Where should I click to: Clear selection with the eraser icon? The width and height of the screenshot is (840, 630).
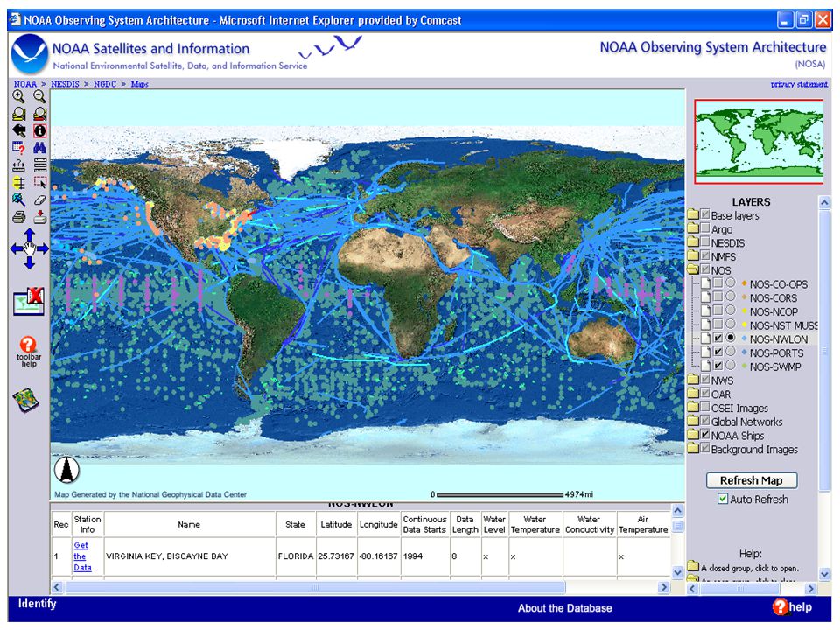[x=39, y=199]
